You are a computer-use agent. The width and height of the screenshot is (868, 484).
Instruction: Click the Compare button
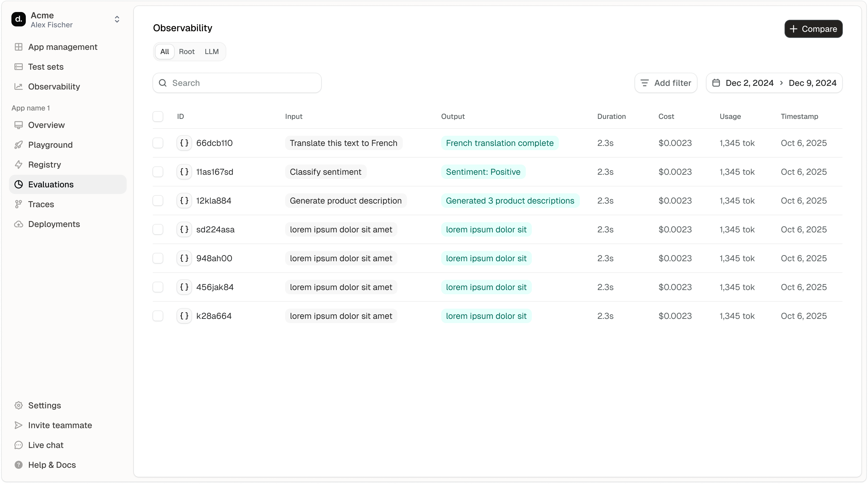813,29
